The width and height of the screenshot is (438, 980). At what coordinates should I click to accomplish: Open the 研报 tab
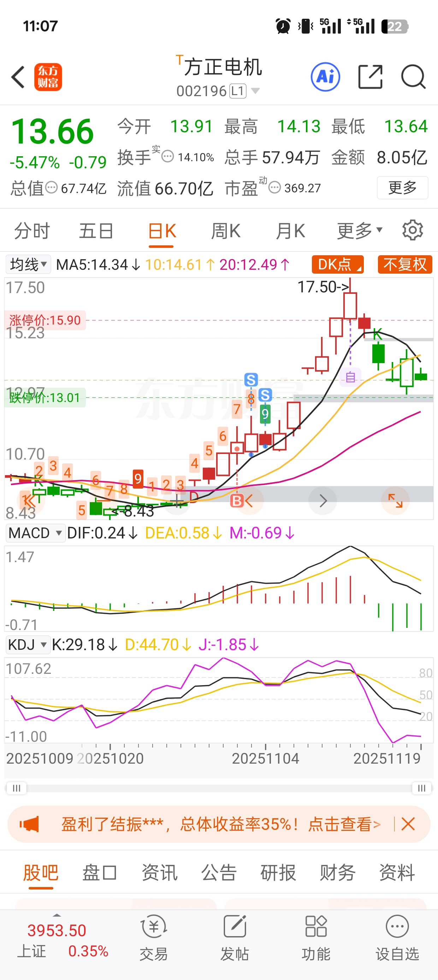click(x=278, y=872)
